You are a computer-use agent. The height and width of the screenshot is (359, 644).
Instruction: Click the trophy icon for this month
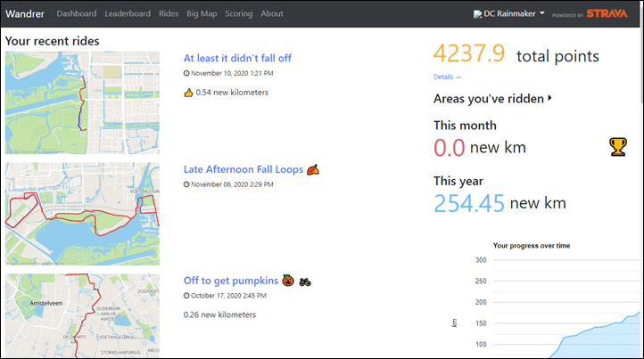pyautogui.click(x=618, y=146)
